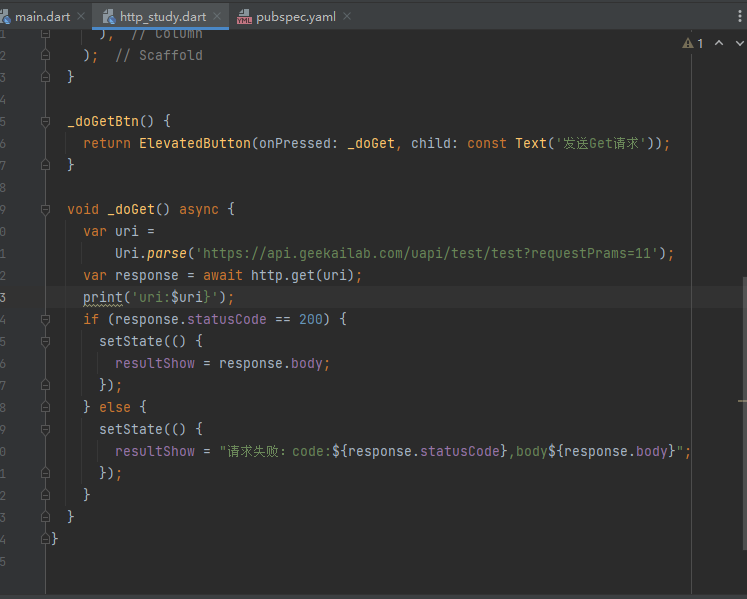Click the number 200 in the condition

pyautogui.click(x=311, y=319)
